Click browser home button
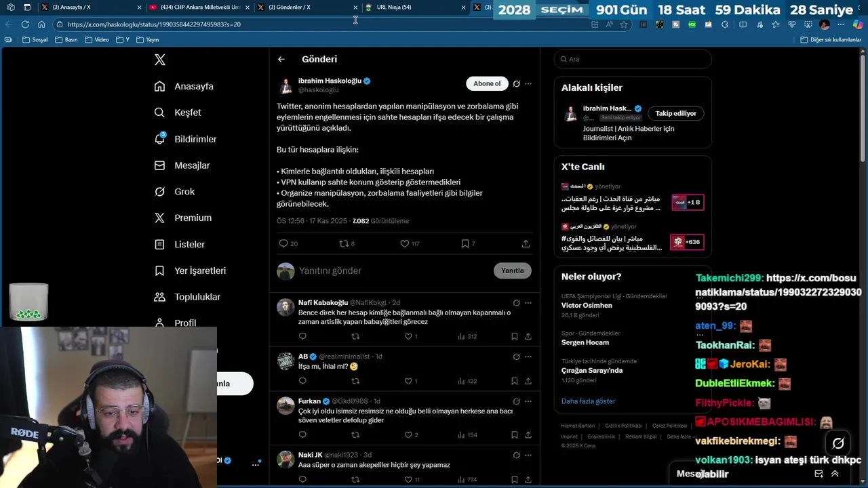Viewport: 868px width, 488px height. tap(41, 24)
